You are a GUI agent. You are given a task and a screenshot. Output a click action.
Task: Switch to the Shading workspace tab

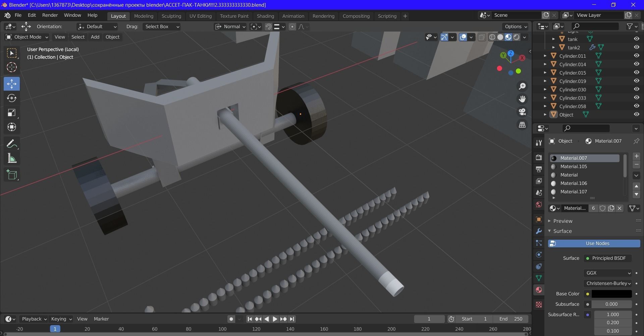pos(265,16)
